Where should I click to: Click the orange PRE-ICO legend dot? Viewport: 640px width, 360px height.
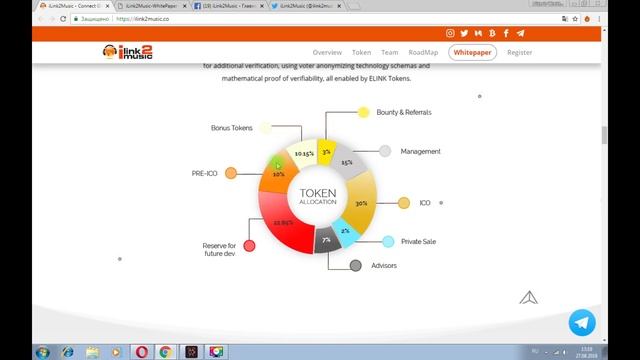(231, 173)
